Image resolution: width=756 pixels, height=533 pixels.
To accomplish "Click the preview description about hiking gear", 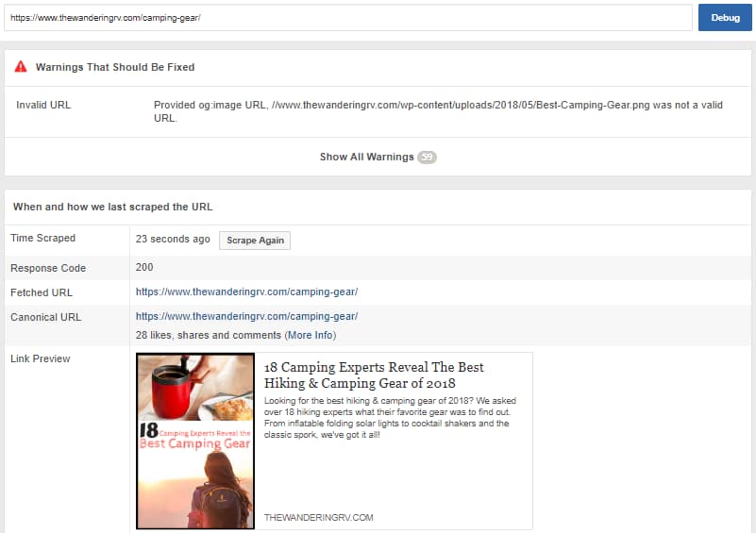I will 390,417.
